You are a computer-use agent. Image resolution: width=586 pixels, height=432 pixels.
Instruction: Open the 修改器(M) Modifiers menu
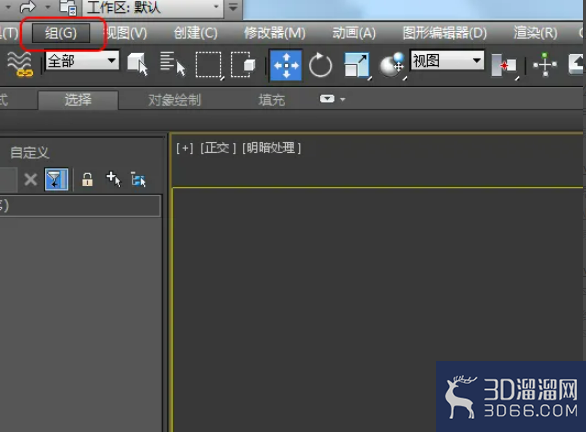coord(275,33)
